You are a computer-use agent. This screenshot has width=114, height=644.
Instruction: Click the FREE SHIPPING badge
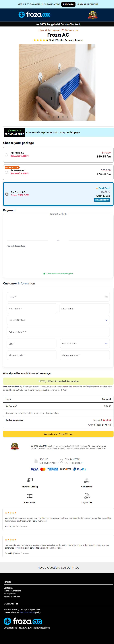pyautogui.click(x=102, y=200)
